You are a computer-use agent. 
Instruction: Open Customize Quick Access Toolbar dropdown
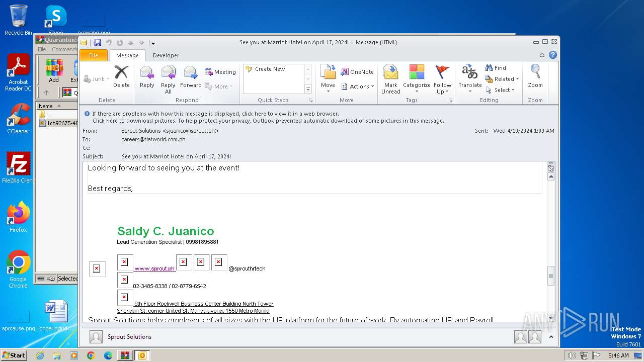pos(153,43)
